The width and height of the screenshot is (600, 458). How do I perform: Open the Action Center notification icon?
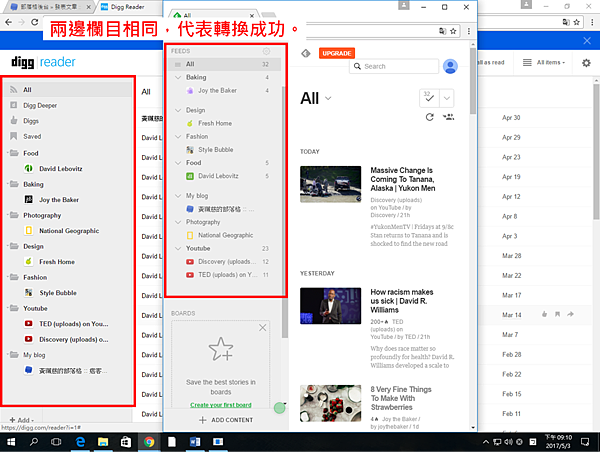585,442
